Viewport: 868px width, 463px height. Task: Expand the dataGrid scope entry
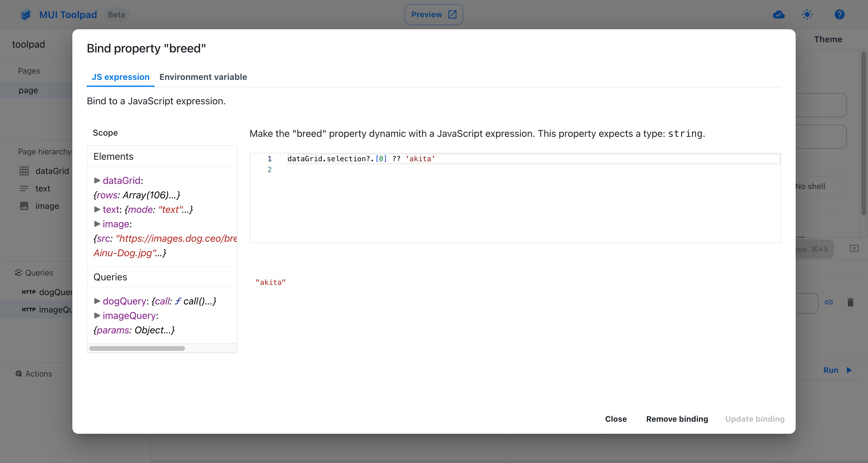[97, 180]
